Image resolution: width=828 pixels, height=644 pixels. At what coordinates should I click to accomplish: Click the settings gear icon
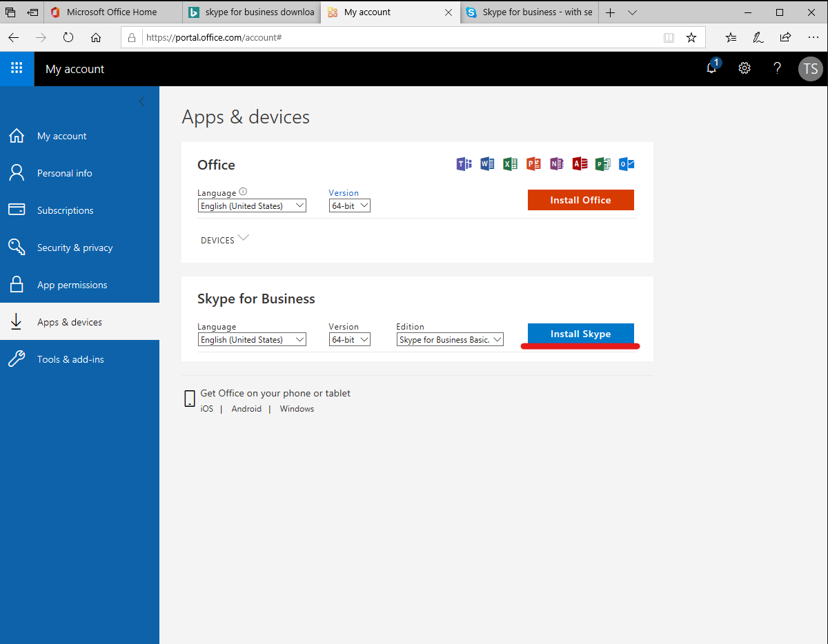(x=744, y=68)
